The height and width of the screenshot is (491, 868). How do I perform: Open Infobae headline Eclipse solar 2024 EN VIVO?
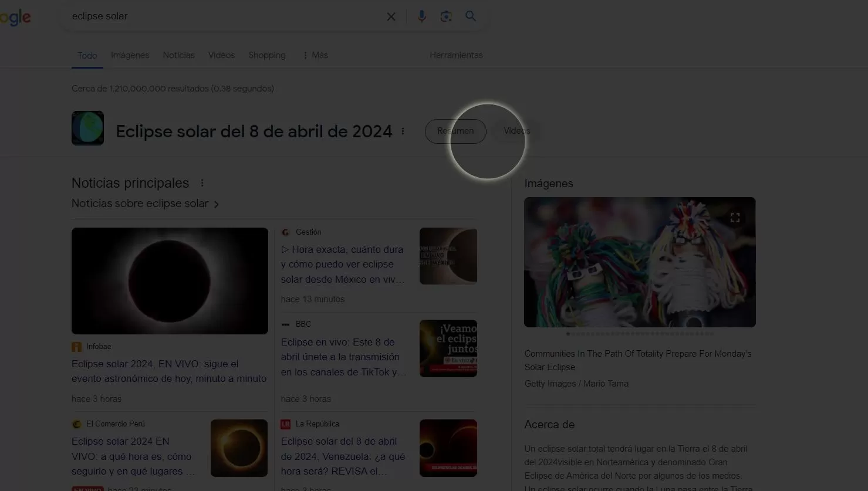tap(169, 371)
